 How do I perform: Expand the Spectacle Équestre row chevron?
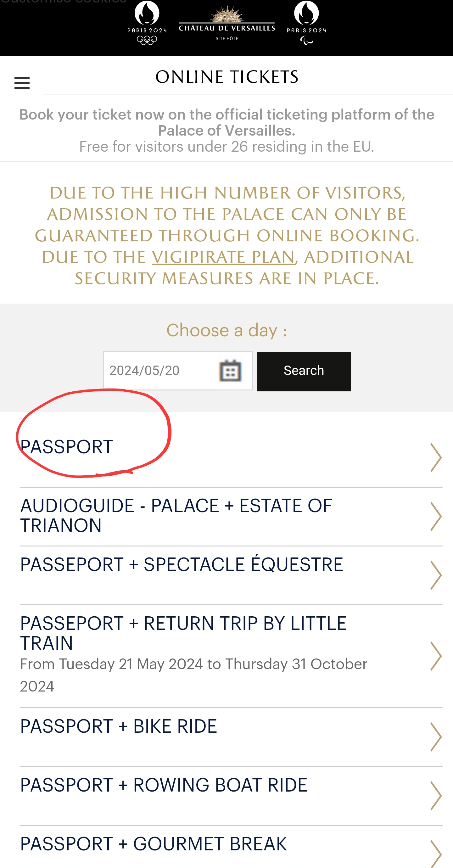click(x=436, y=575)
